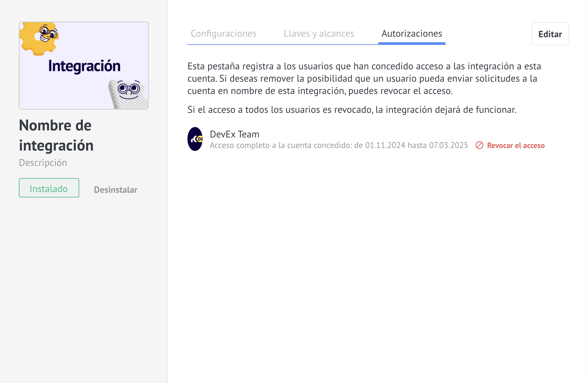Click the red revoke prohibition icon
This screenshot has height=383, width=588.
[479, 145]
